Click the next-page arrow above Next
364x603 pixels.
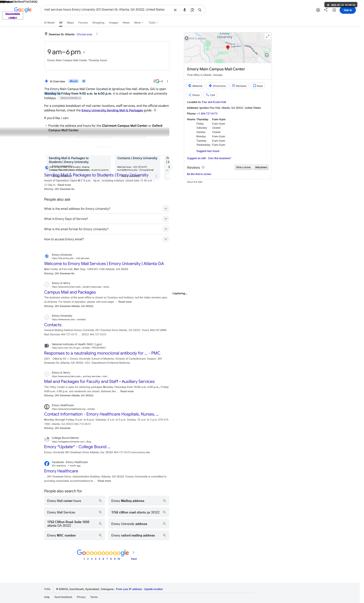click(133, 552)
